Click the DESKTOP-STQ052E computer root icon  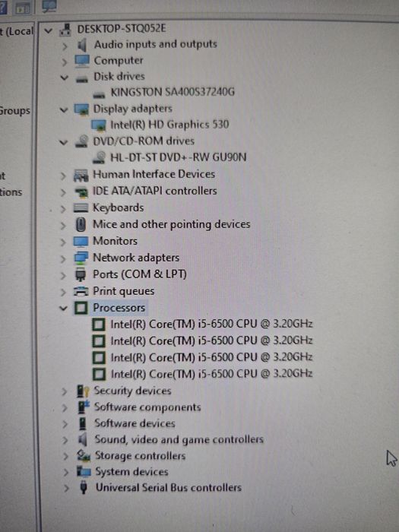pos(65,30)
